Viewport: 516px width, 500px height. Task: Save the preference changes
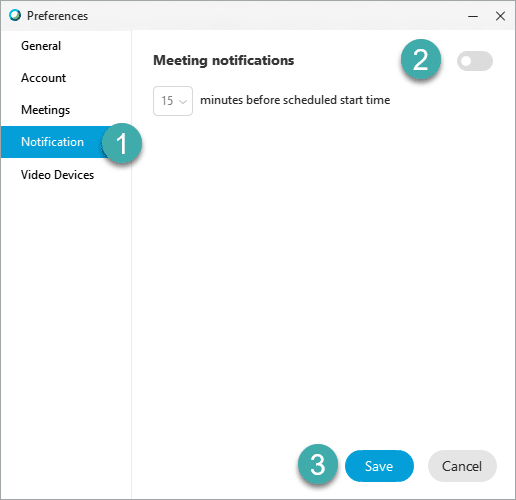pos(379,466)
